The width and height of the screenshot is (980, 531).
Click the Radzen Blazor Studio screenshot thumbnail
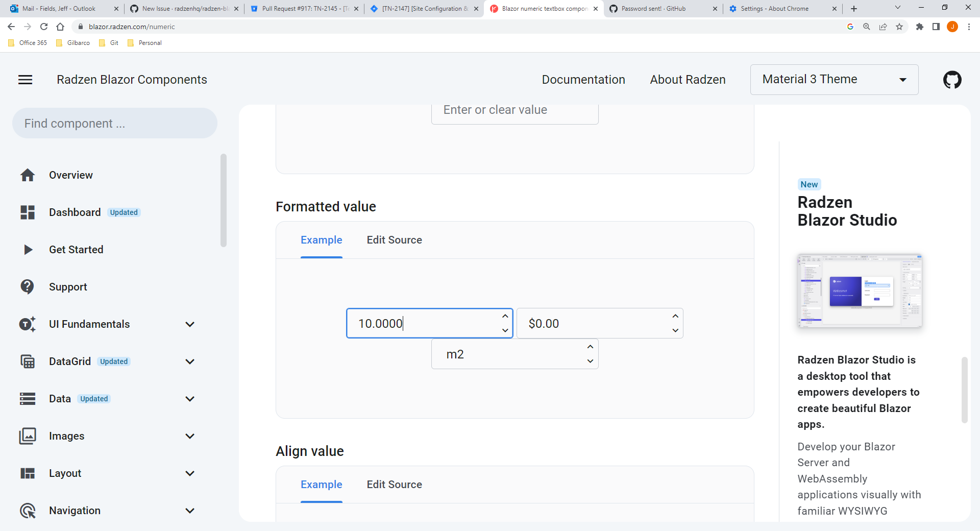(860, 291)
